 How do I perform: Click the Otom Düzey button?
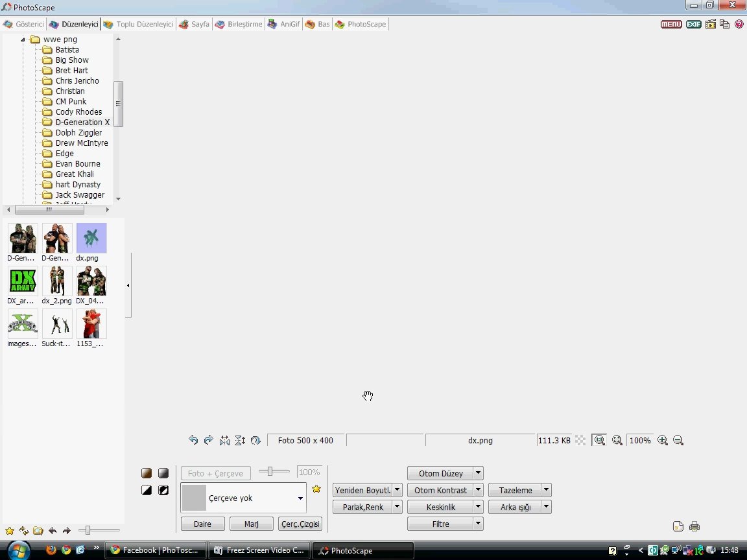pos(441,473)
